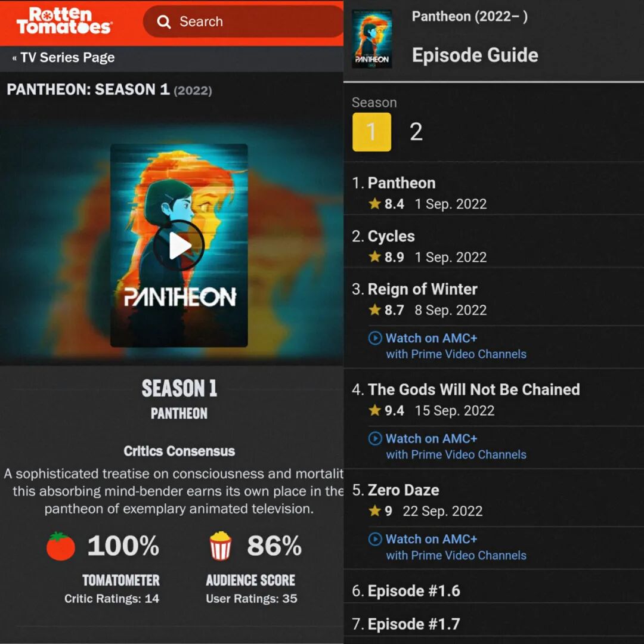Click the Rotten Tomatoes logo
Screen dimensions: 644x644
coord(64,20)
